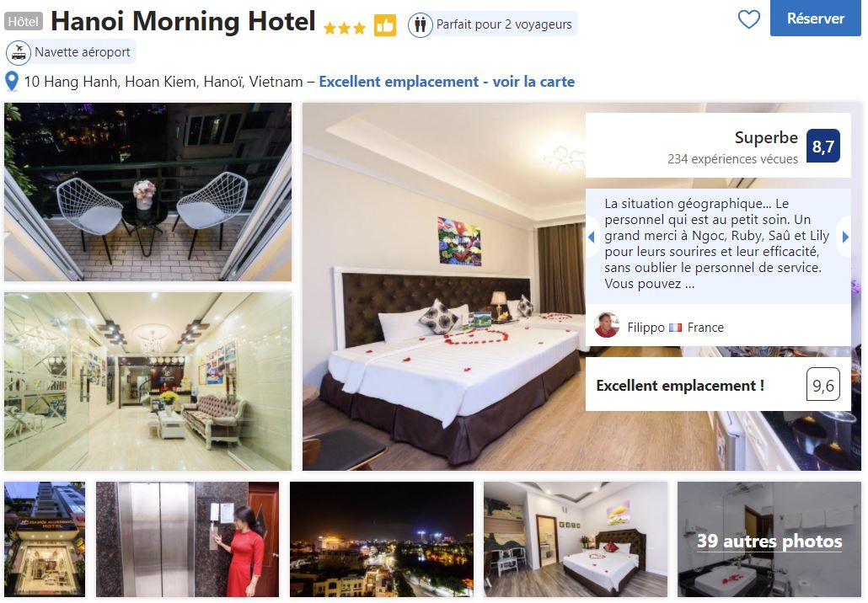This screenshot has height=603, width=868.
Task: Click reviewer Filippo's avatar
Action: click(607, 325)
